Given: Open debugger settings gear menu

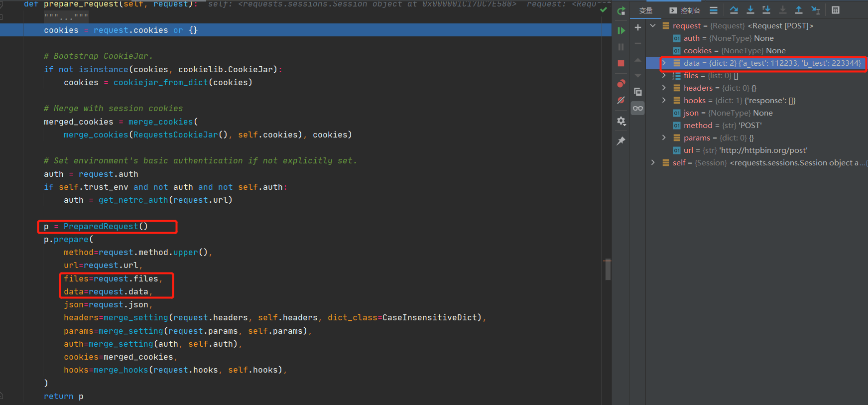Looking at the screenshot, I should tap(621, 121).
